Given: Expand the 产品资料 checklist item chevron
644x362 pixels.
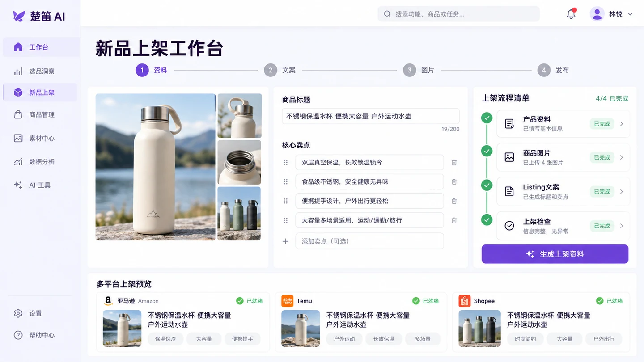Looking at the screenshot, I should (x=622, y=124).
